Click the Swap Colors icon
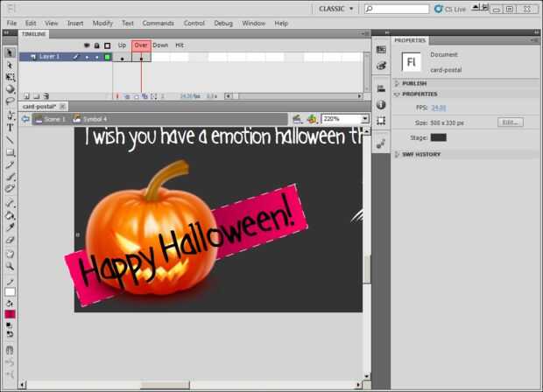This screenshot has height=392, width=543. (x=10, y=334)
